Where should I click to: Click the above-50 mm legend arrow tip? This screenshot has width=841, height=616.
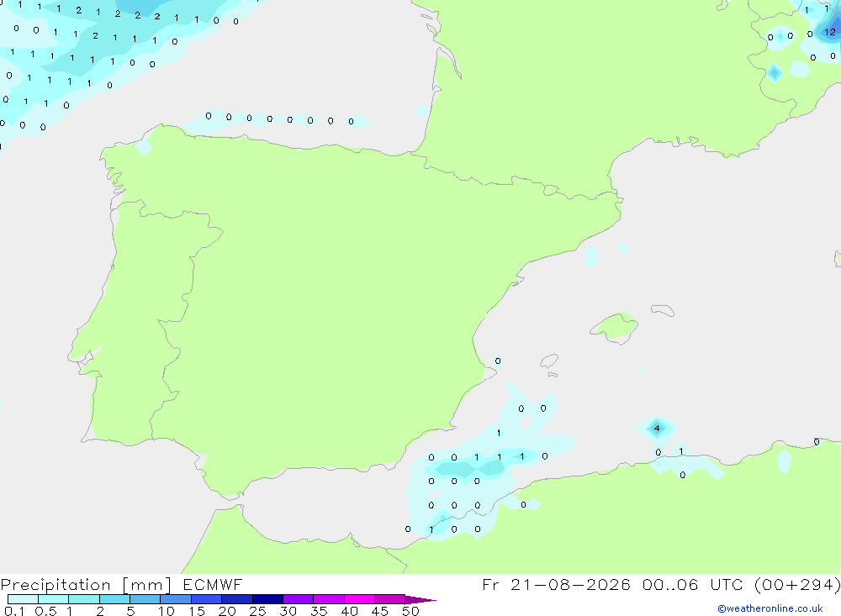(421, 600)
